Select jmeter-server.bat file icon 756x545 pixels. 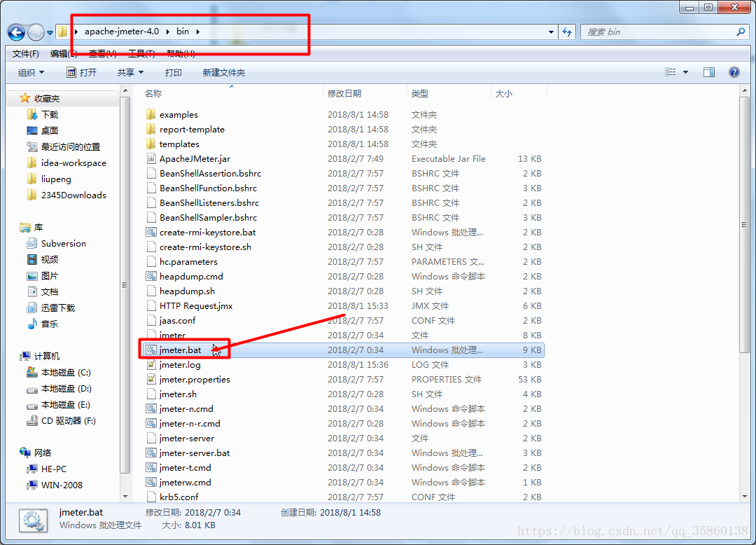151,453
